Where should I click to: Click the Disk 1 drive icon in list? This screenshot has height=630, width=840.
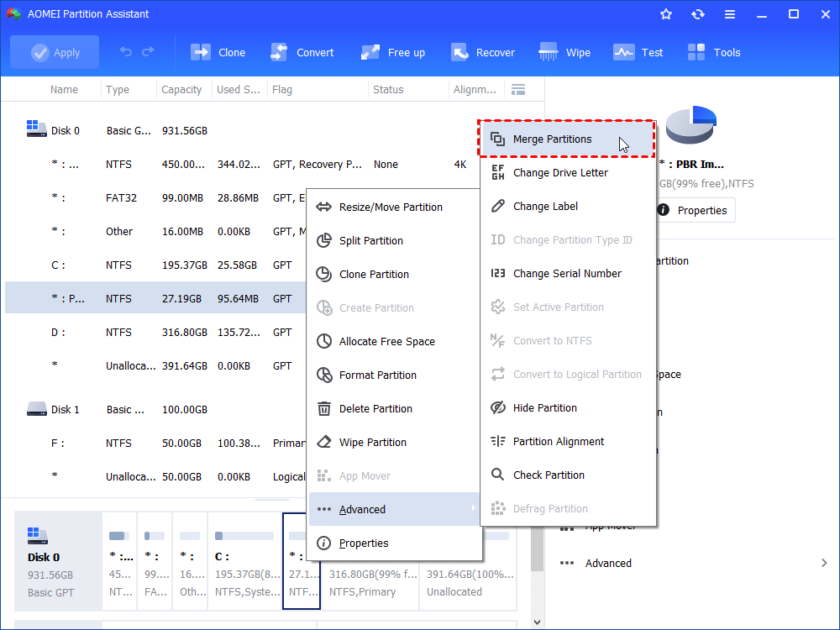[x=36, y=409]
